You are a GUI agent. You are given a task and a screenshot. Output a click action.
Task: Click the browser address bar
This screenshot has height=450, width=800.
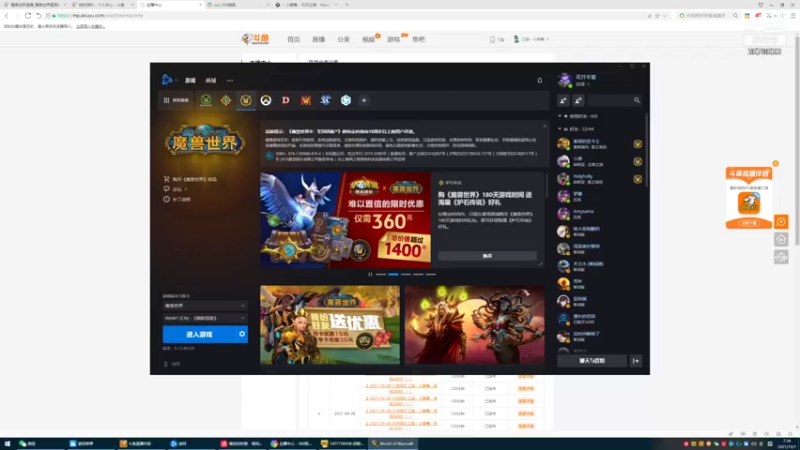click(347, 16)
